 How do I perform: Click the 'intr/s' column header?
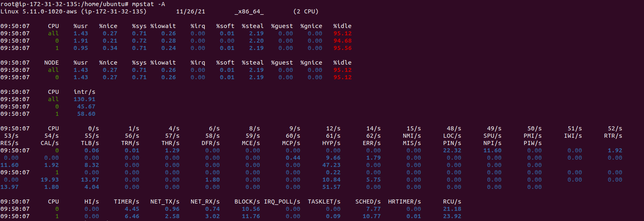point(85,92)
